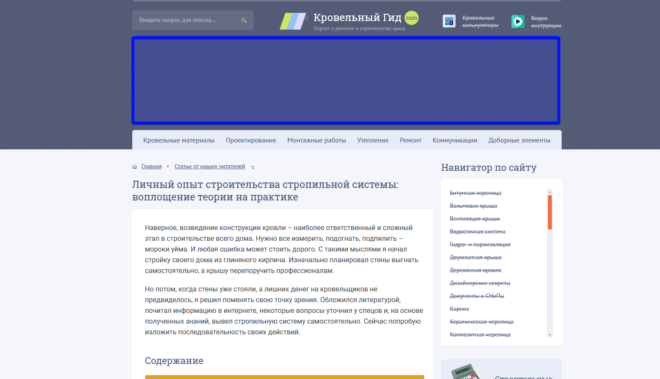Open Карниз navigator link
Screen dimensions: 660x379
pyautogui.click(x=459, y=309)
